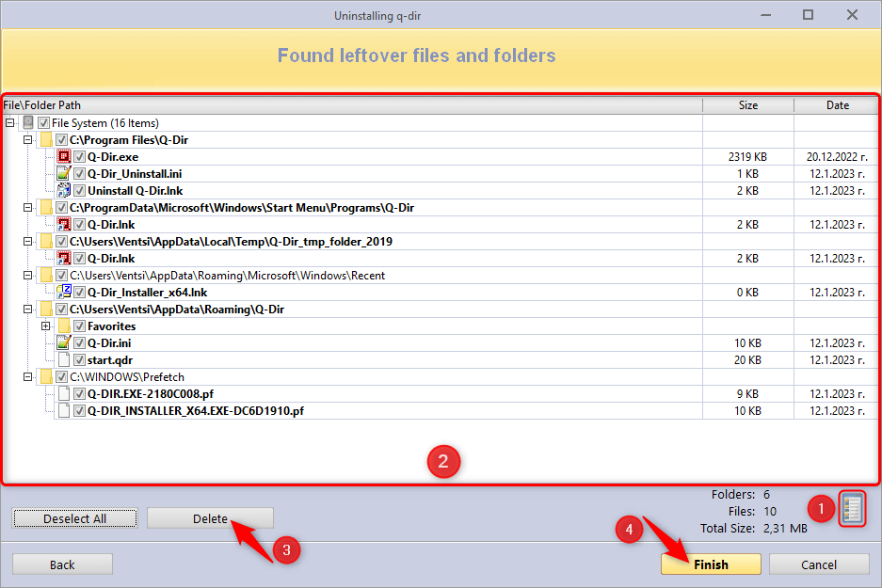The width and height of the screenshot is (882, 588).
Task: Click the AppData\Roaming\Q-Dir folder icon
Action: tap(46, 310)
